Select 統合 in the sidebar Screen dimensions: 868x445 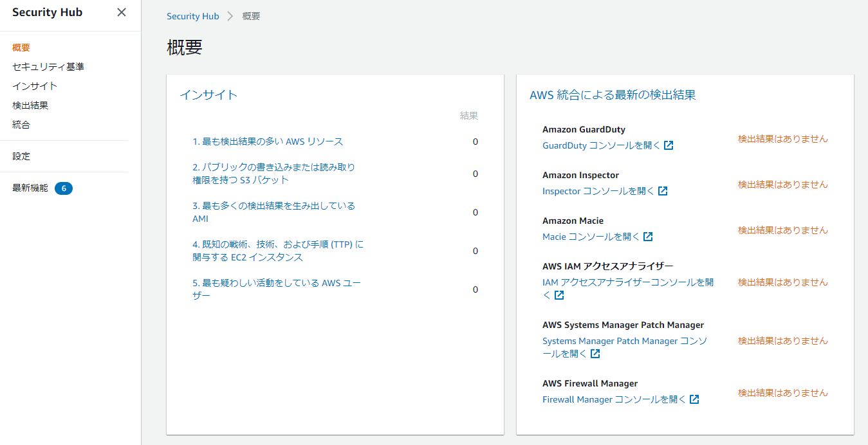coord(21,125)
